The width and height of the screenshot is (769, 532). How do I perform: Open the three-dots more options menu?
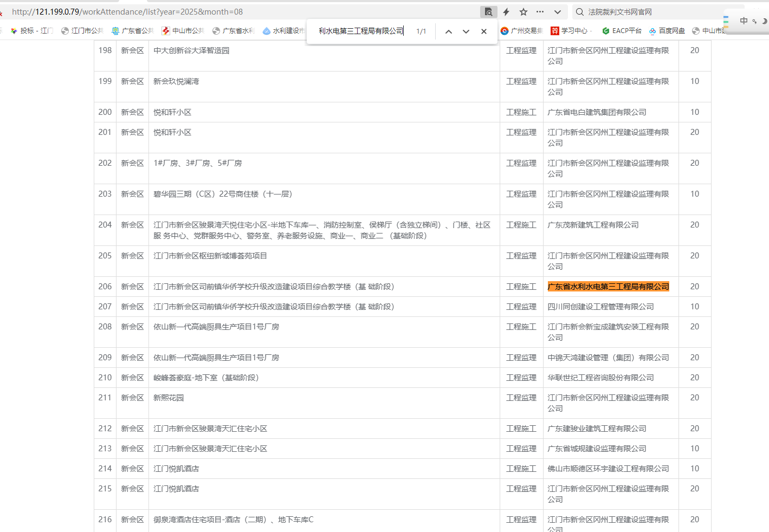(540, 12)
